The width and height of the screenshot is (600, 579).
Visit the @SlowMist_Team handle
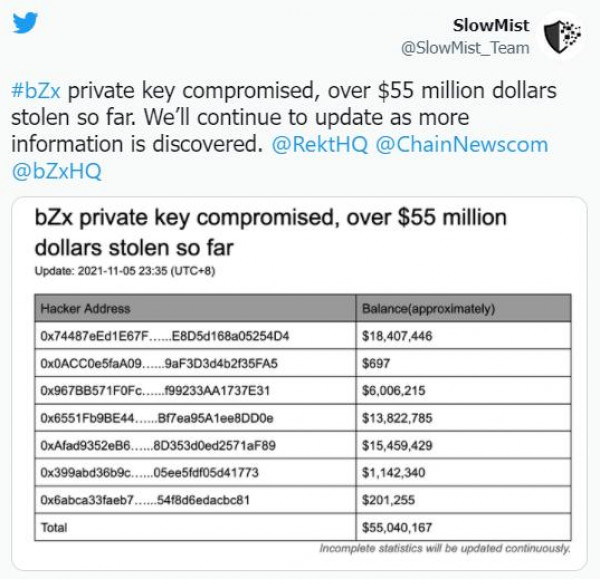(465, 48)
